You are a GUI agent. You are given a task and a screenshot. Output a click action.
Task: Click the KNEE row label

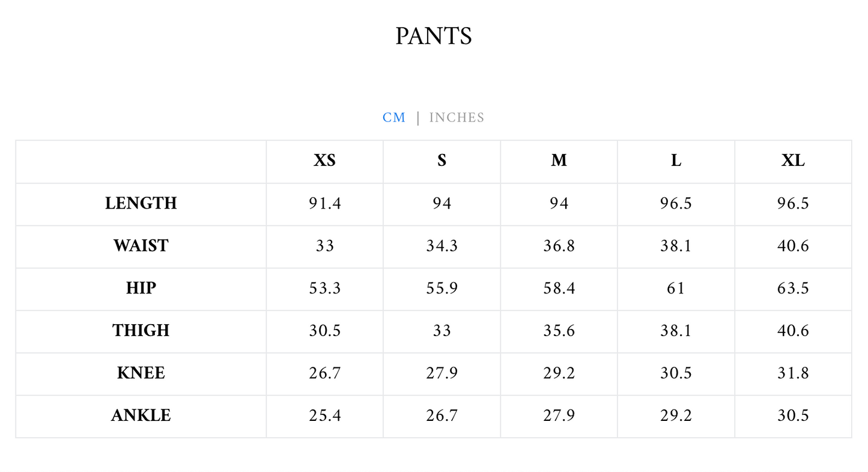click(x=141, y=373)
